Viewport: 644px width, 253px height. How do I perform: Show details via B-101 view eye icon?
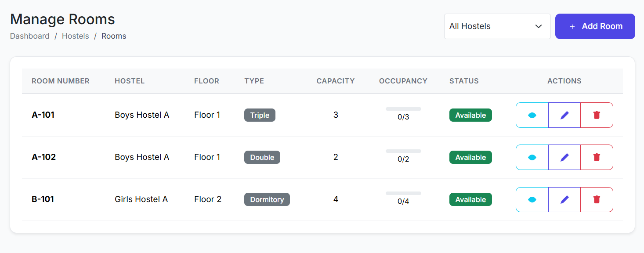click(532, 199)
